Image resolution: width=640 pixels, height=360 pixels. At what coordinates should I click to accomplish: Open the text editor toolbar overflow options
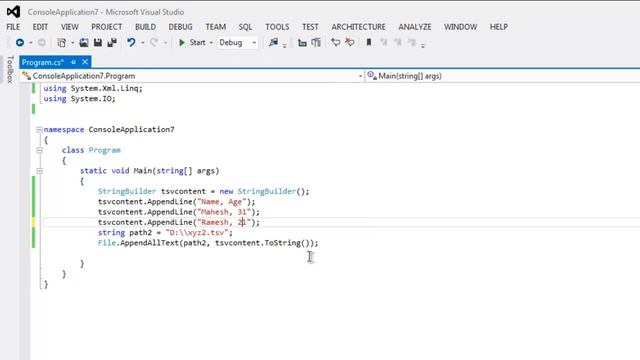point(423,45)
